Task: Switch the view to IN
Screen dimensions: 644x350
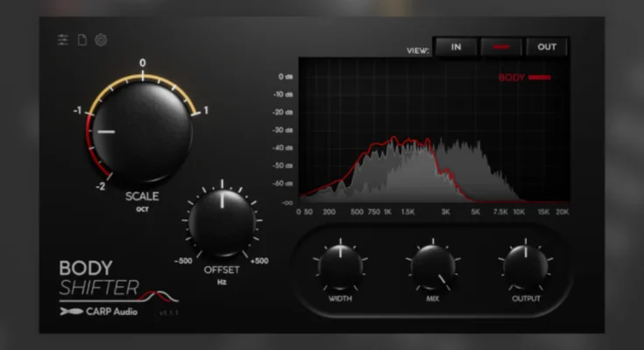Action: [456, 47]
